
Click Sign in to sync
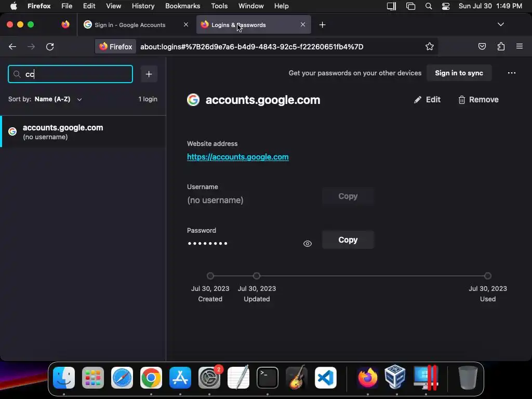coord(459,73)
